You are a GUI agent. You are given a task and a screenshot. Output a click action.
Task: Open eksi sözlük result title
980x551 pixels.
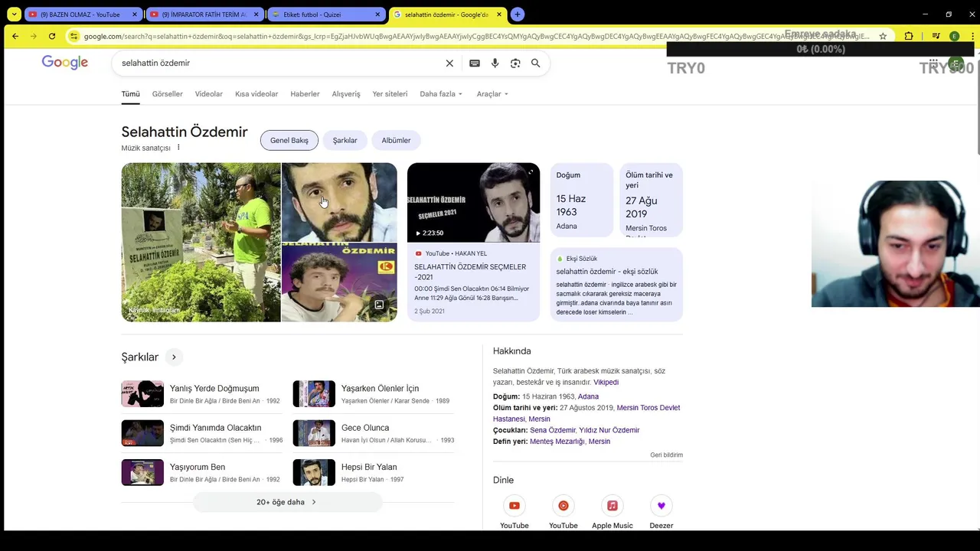click(x=607, y=272)
